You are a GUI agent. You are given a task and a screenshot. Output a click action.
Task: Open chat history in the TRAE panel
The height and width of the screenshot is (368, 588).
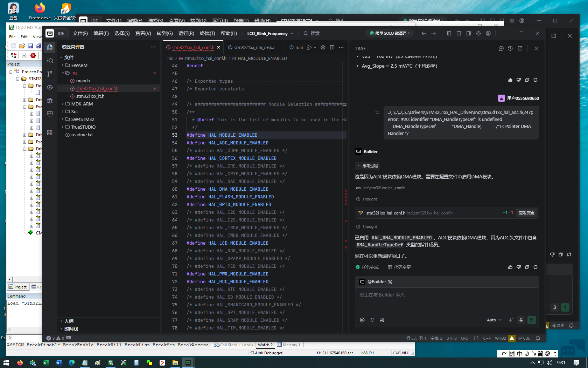pyautogui.click(x=510, y=48)
